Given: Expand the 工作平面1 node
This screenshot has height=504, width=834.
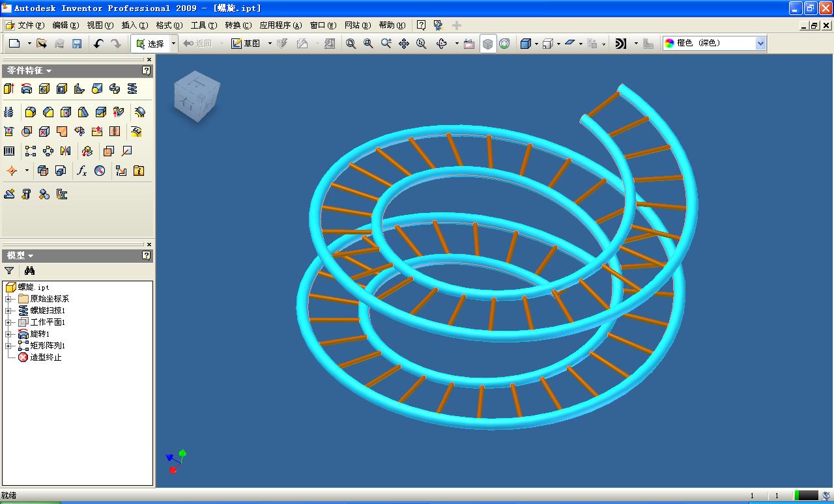Looking at the screenshot, I should click(8, 322).
